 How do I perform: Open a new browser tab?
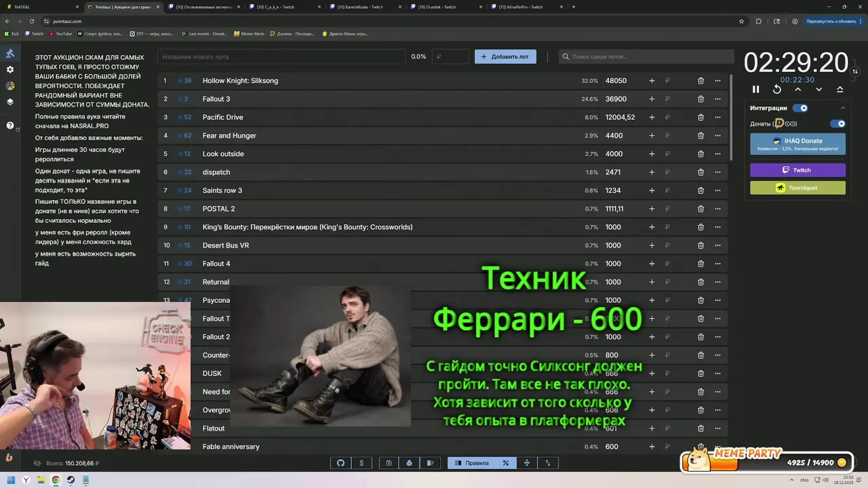pos(574,7)
